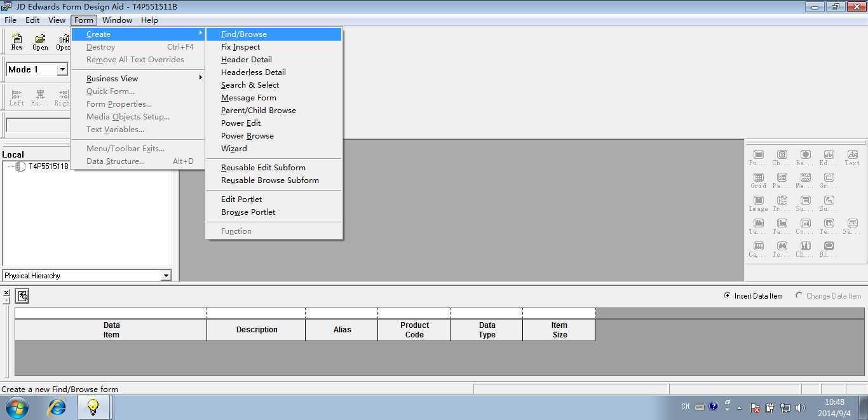
Task: Click the Alias column header
Action: coord(342,330)
